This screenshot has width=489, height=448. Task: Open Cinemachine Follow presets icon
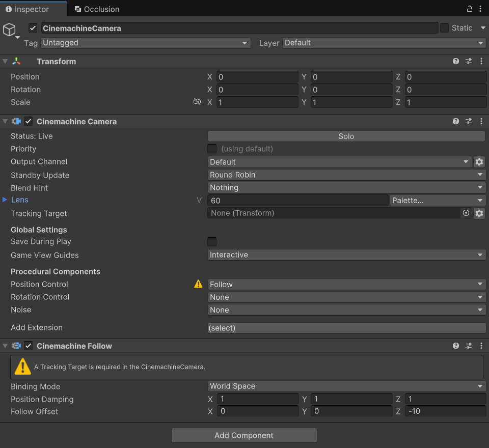click(x=469, y=346)
